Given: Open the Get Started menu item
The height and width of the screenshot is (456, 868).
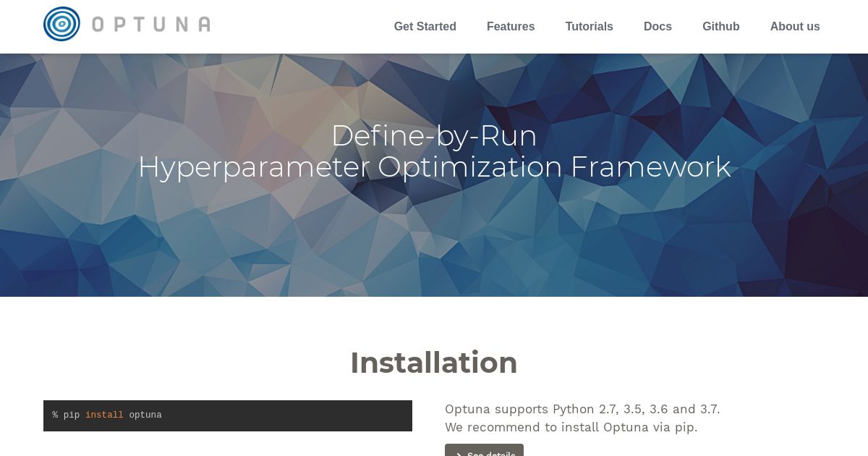Looking at the screenshot, I should point(425,27).
